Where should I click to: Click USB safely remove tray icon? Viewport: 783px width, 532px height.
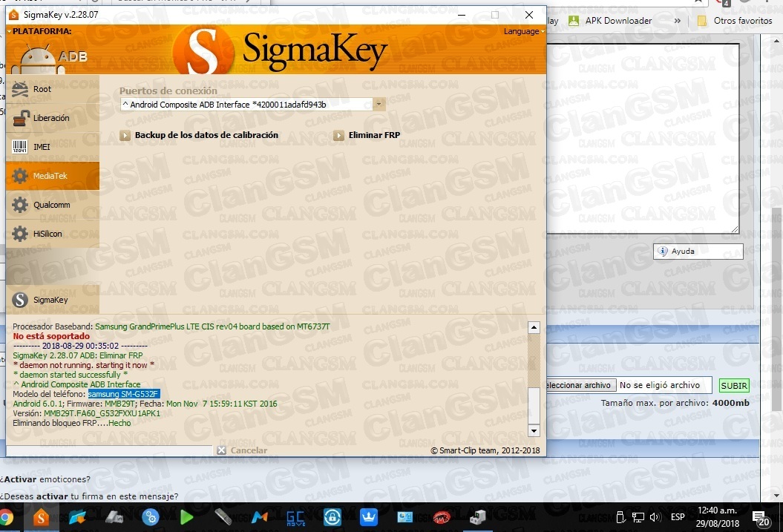click(x=620, y=517)
